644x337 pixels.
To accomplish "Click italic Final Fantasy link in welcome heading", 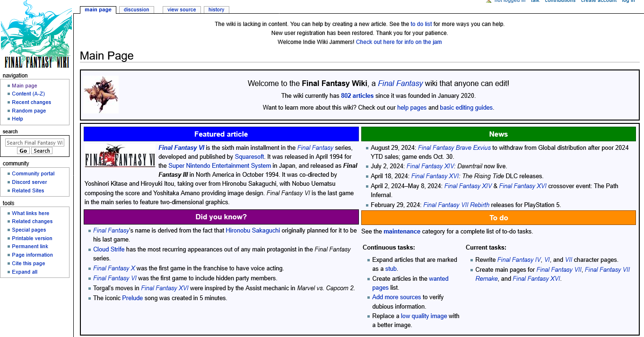I will (x=400, y=84).
